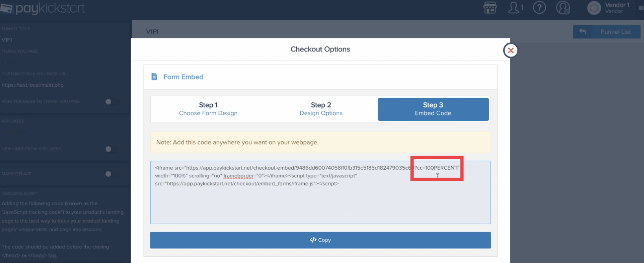
Task: Open the help question mark icon
Action: 539,8
